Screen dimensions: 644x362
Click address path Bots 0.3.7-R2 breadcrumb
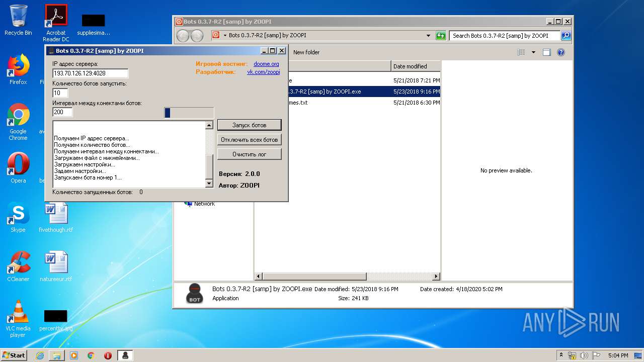click(267, 36)
